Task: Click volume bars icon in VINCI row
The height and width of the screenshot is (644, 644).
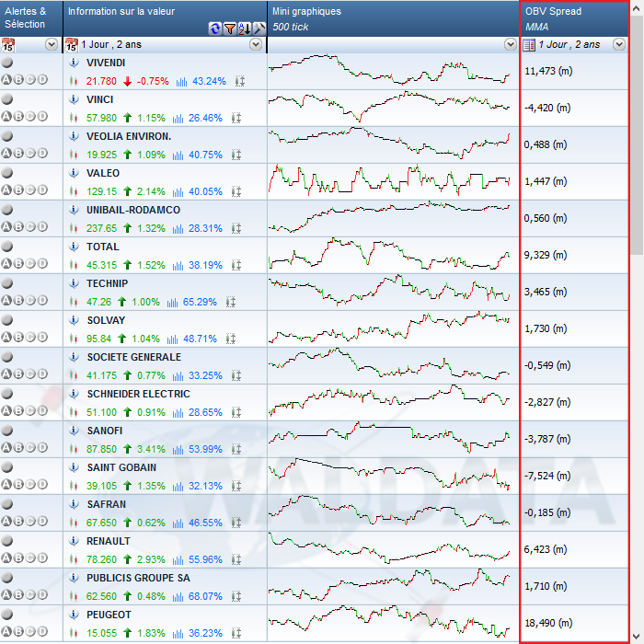Action: pos(178,119)
